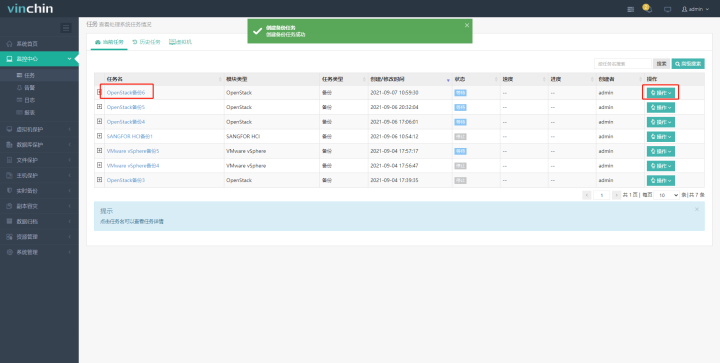Viewport: 720px width, 363px height.
Task: Open operations dropdown for OpenStack backup 6
Action: click(661, 93)
